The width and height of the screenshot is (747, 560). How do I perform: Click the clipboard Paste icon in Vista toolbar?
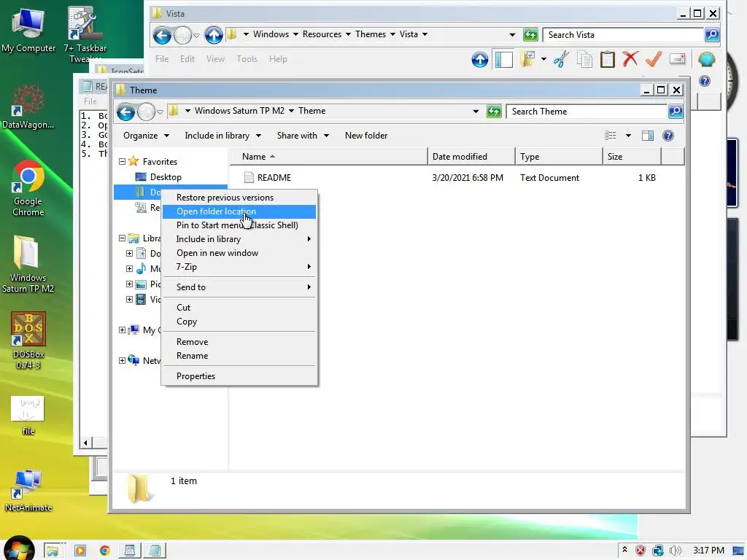[608, 60]
